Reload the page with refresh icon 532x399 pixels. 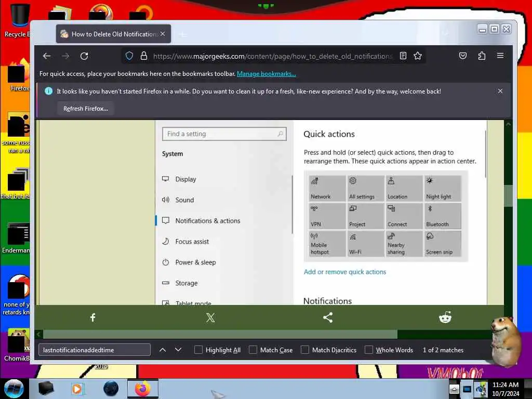tap(84, 56)
